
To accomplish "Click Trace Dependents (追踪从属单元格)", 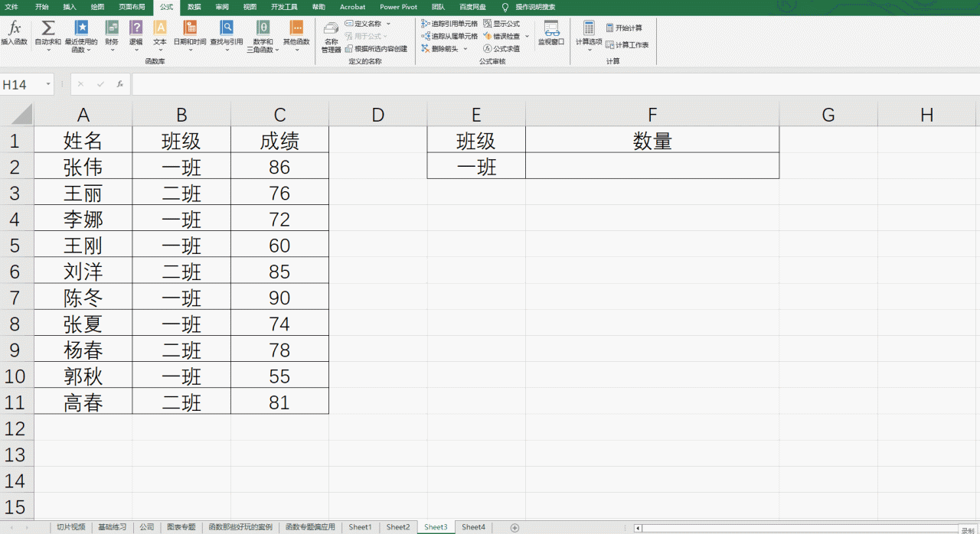I will click(x=449, y=36).
